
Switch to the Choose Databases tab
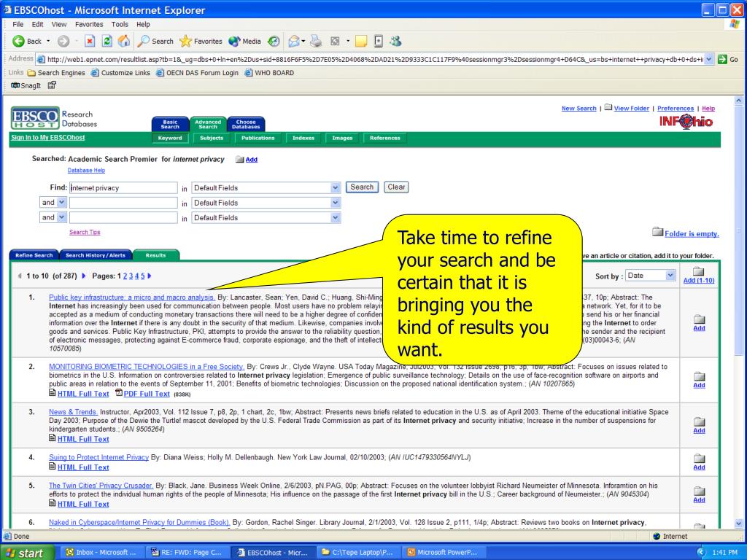pyautogui.click(x=246, y=124)
